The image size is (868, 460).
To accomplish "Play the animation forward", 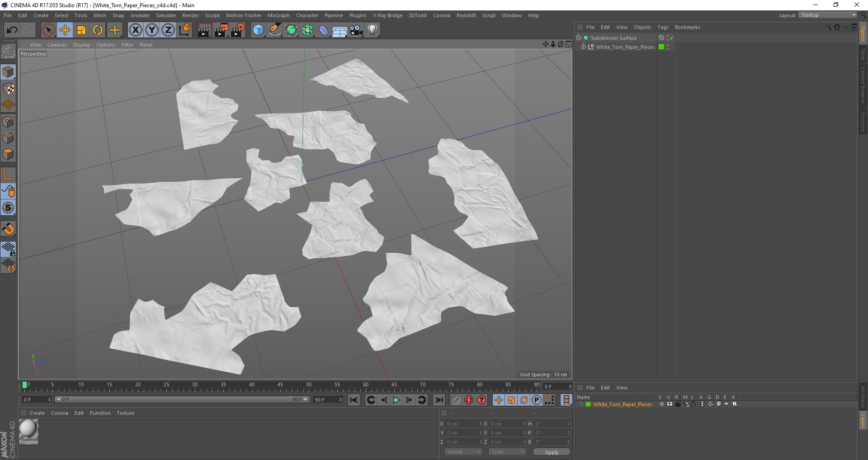I will pyautogui.click(x=396, y=400).
